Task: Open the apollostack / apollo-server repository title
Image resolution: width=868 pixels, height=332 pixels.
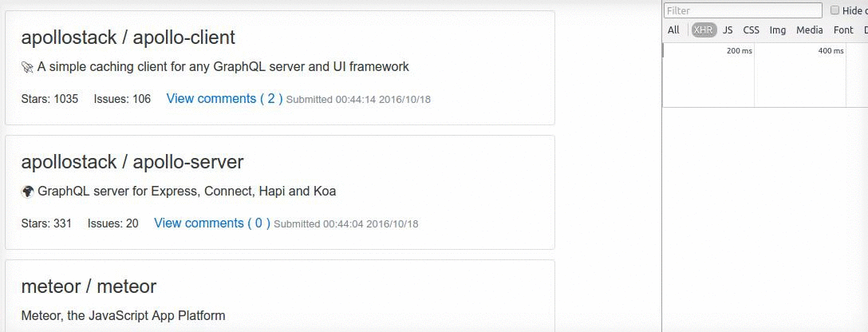Action: click(132, 162)
